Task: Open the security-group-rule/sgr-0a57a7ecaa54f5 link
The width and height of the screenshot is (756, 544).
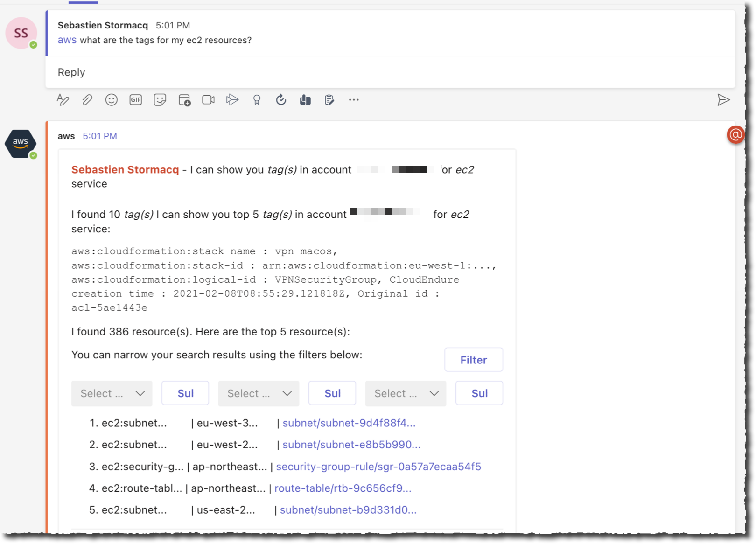Action: pos(379,466)
